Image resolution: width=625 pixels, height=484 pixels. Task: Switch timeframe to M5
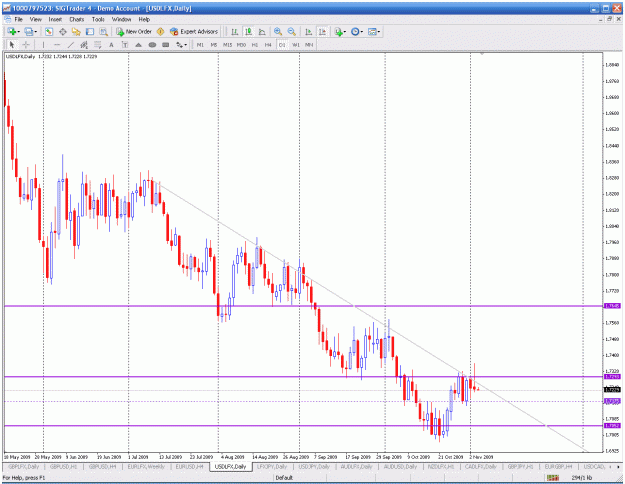[214, 45]
